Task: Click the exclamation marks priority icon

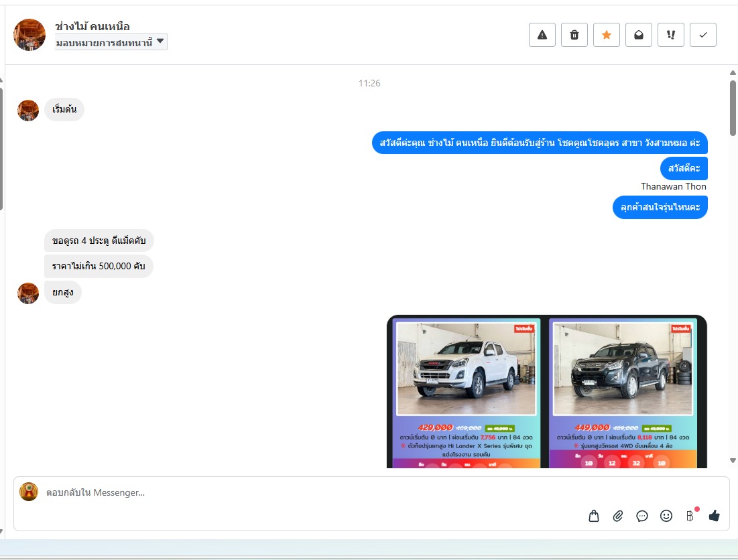Action: (x=671, y=35)
